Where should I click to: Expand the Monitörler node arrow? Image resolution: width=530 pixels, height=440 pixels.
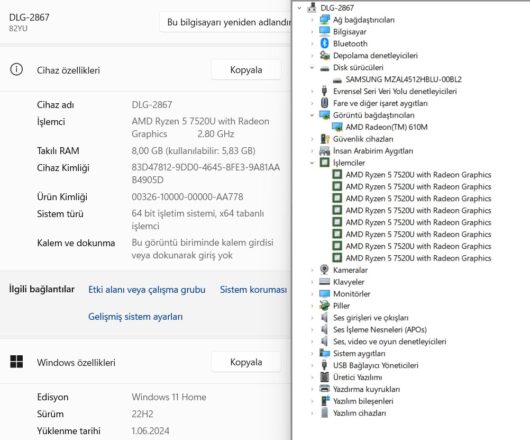[x=312, y=294]
